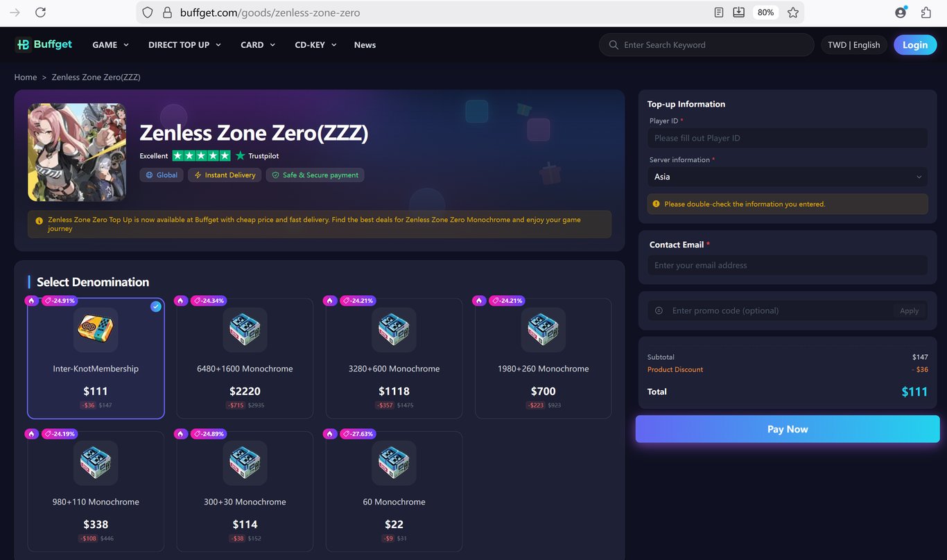Select the 980+110 Monochrome denomination
The width and height of the screenshot is (947, 560).
96,491
